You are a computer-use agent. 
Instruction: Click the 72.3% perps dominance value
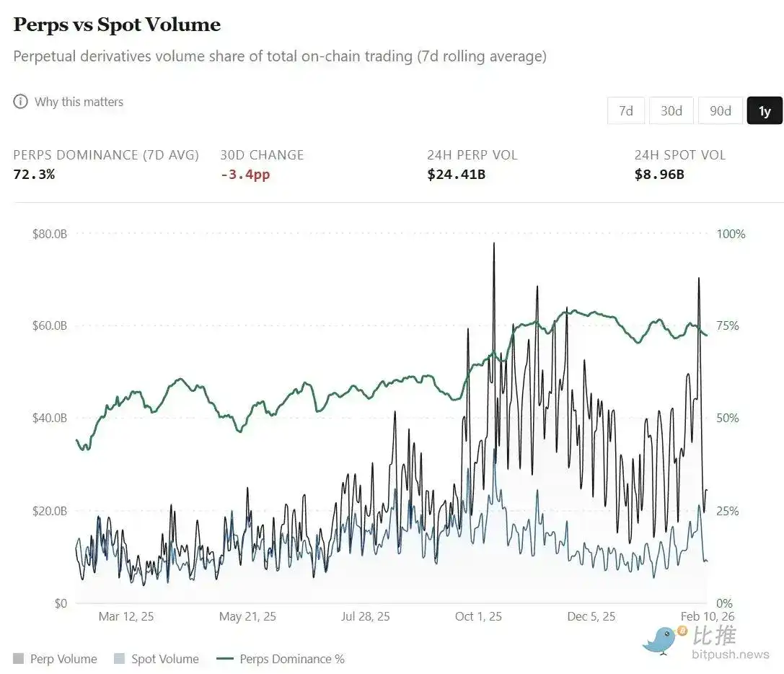[34, 175]
